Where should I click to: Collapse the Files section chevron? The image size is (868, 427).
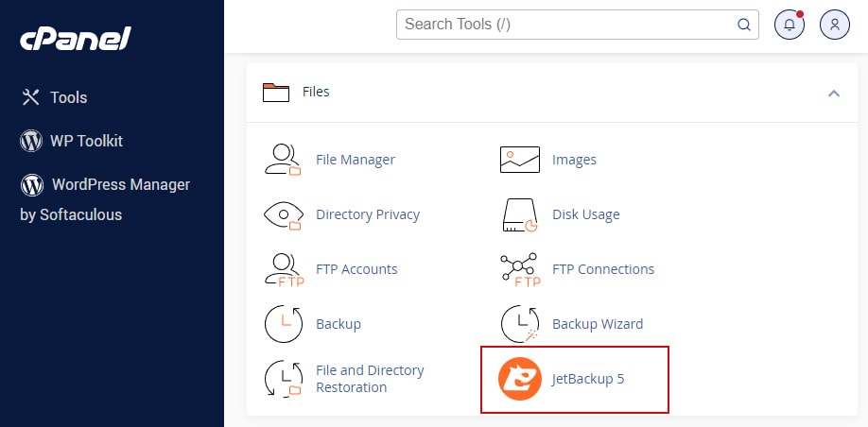point(834,93)
